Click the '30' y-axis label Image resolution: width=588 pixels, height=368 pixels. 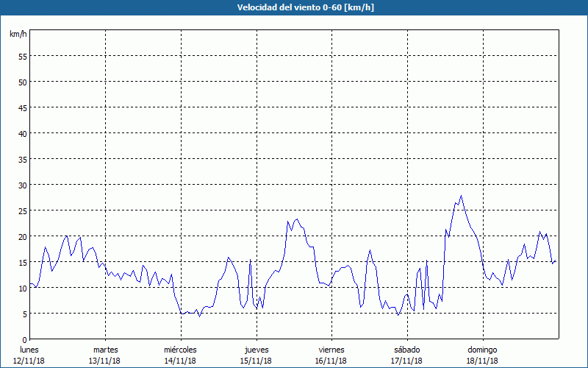23,185
